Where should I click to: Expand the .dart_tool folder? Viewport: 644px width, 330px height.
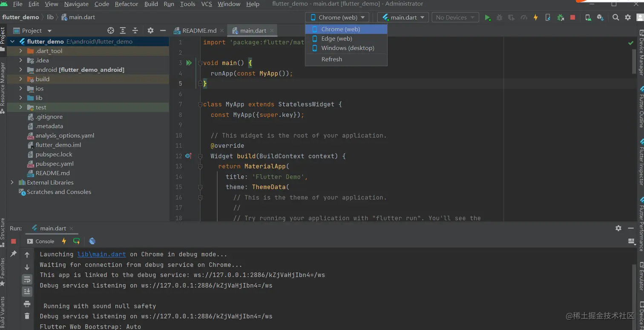pos(20,51)
